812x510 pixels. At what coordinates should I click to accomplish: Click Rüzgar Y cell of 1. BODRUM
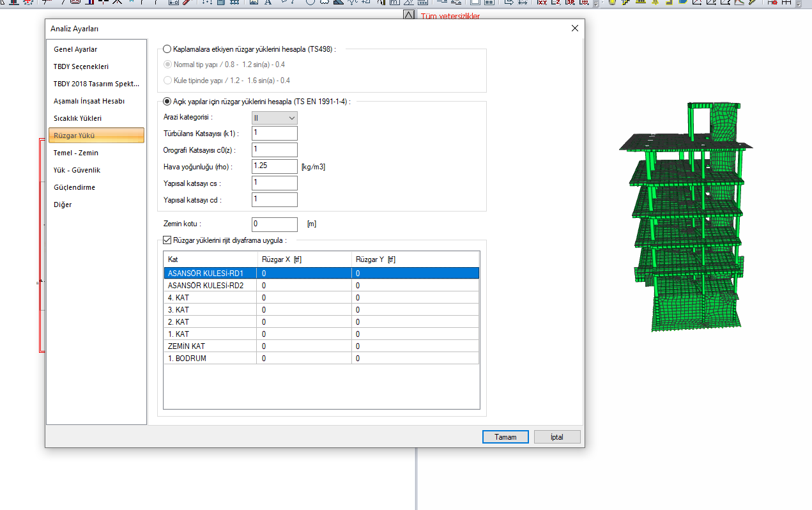(415, 358)
